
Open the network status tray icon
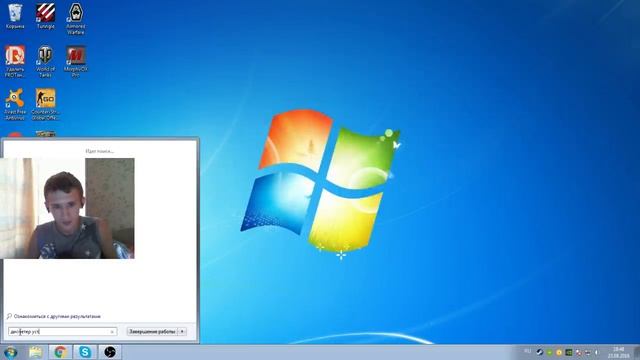click(x=588, y=352)
